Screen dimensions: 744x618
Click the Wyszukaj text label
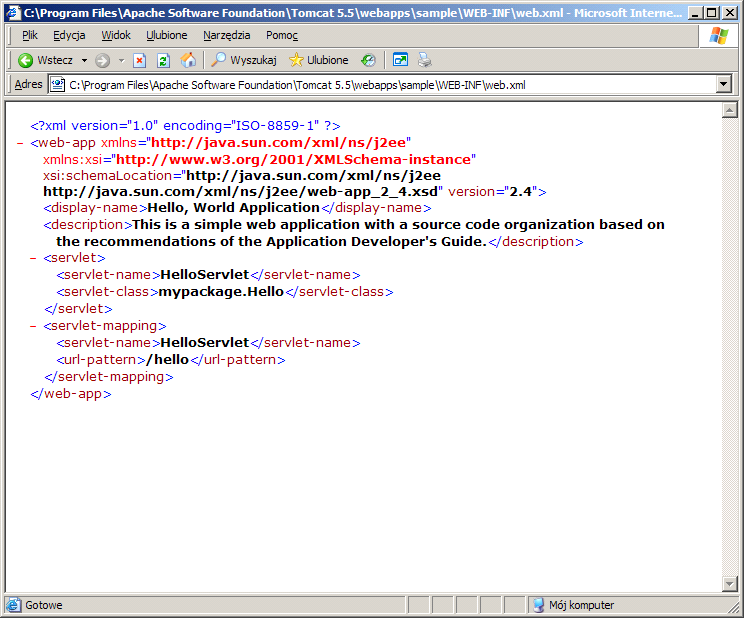[x=253, y=60]
